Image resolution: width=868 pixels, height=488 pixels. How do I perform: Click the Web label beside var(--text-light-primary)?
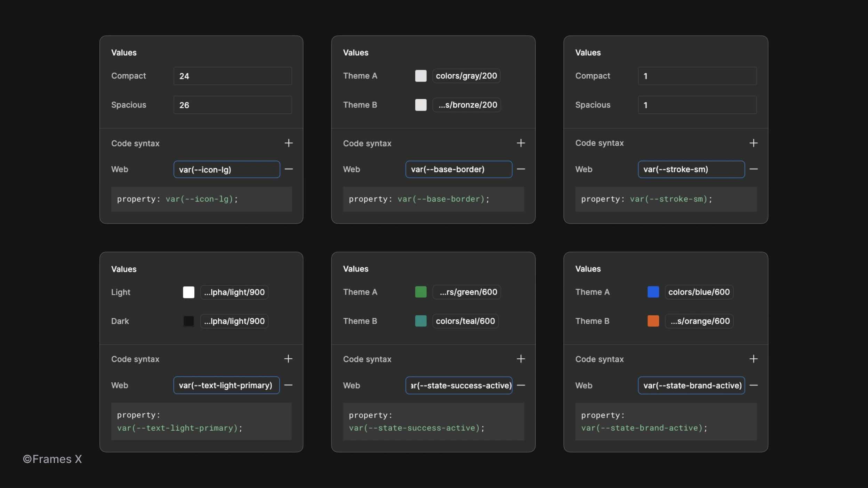click(120, 385)
